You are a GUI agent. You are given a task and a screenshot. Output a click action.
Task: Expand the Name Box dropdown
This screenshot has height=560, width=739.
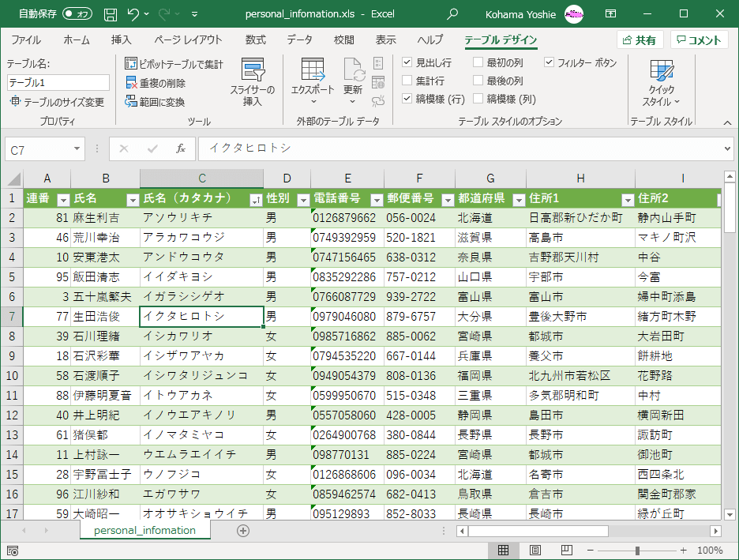(x=77, y=148)
